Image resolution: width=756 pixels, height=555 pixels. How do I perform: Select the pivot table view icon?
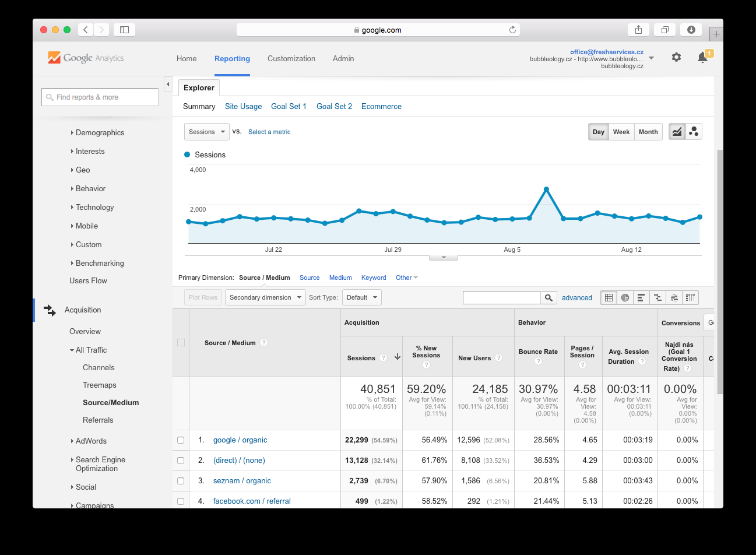click(x=690, y=297)
